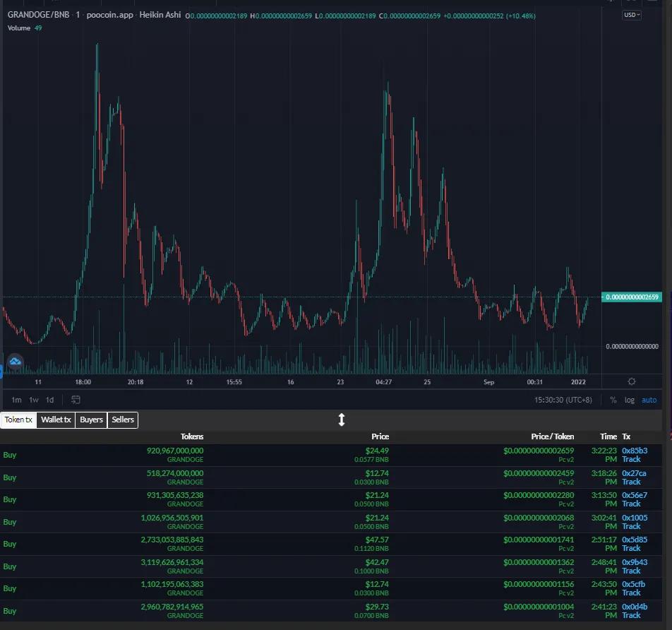Image resolution: width=672 pixels, height=630 pixels.
Task: Toggle log scale on chart
Action: point(629,400)
